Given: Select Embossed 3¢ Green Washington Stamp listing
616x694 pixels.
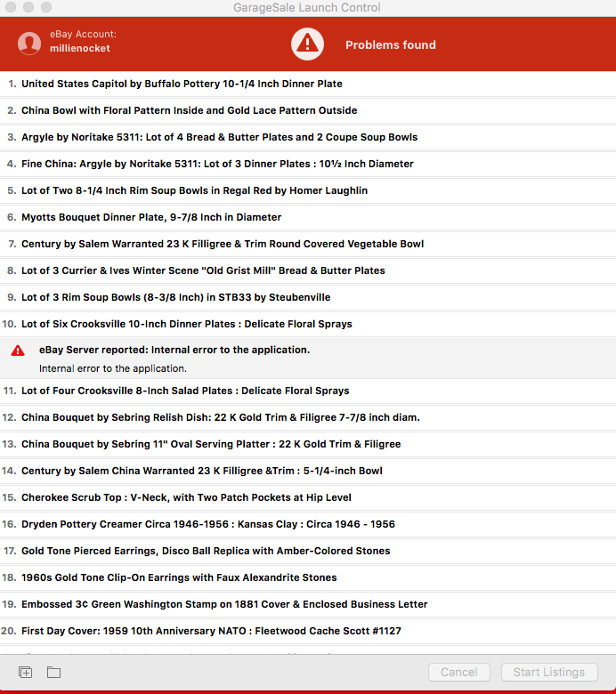Looking at the screenshot, I should 308,604.
